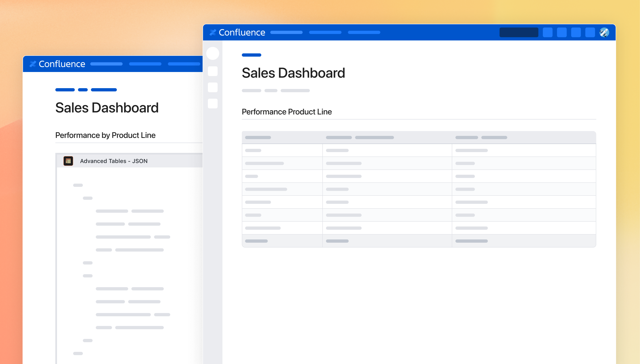The height and width of the screenshot is (364, 640).
Task: Click the round sidebar space avatar
Action: (213, 54)
